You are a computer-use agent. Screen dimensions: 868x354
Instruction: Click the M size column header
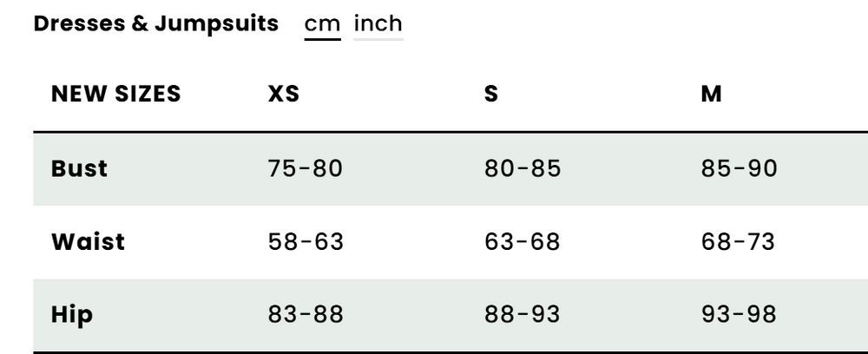click(x=711, y=94)
